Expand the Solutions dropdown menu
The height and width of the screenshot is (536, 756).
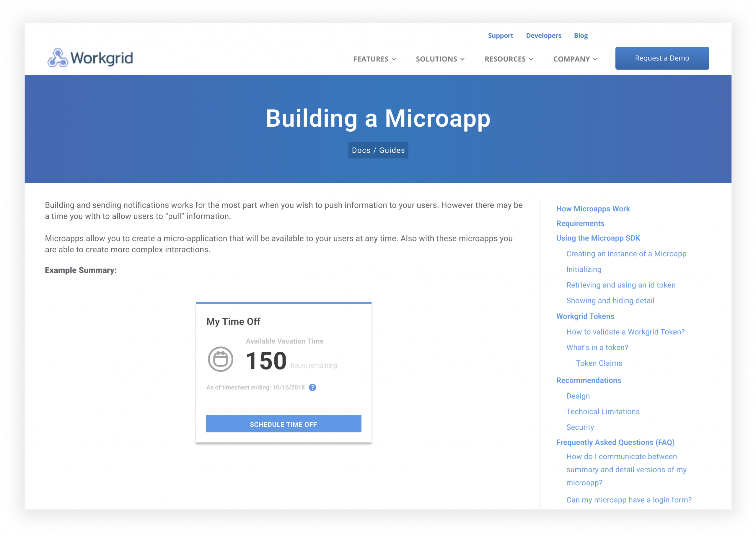point(440,59)
